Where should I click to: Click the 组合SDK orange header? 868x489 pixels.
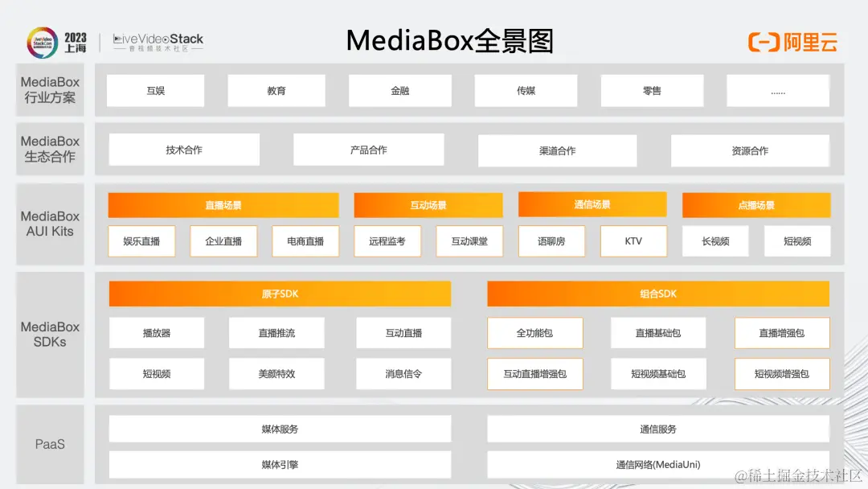[x=658, y=294]
